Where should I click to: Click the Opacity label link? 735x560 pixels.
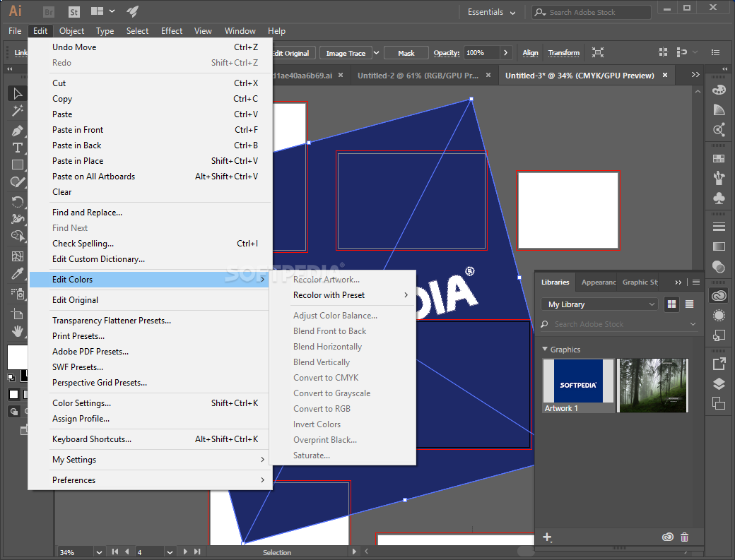point(446,53)
